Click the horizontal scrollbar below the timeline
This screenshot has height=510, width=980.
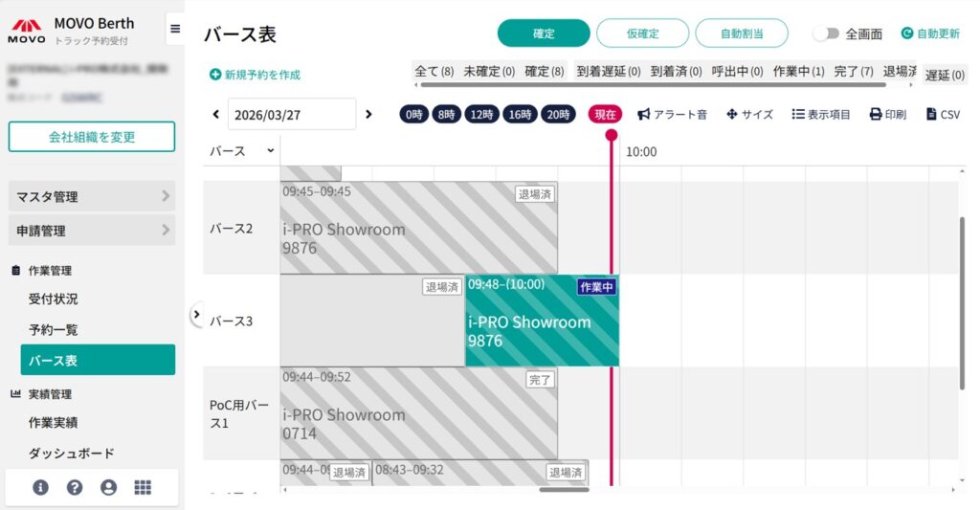(564, 490)
